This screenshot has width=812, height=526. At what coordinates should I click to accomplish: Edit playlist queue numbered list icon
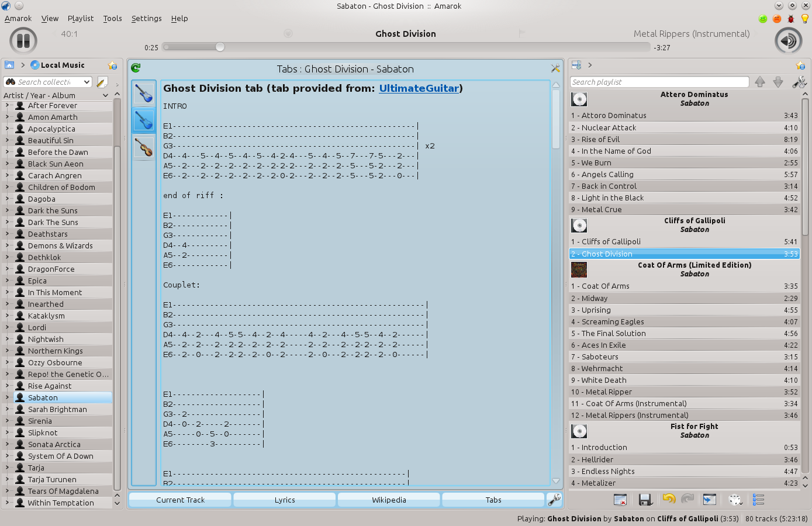tap(759, 500)
